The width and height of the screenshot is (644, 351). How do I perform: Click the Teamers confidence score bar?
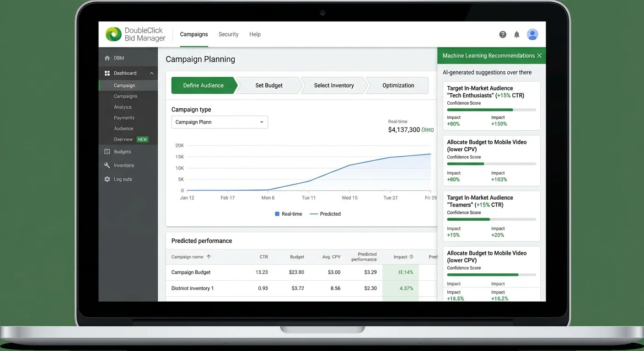(x=491, y=219)
